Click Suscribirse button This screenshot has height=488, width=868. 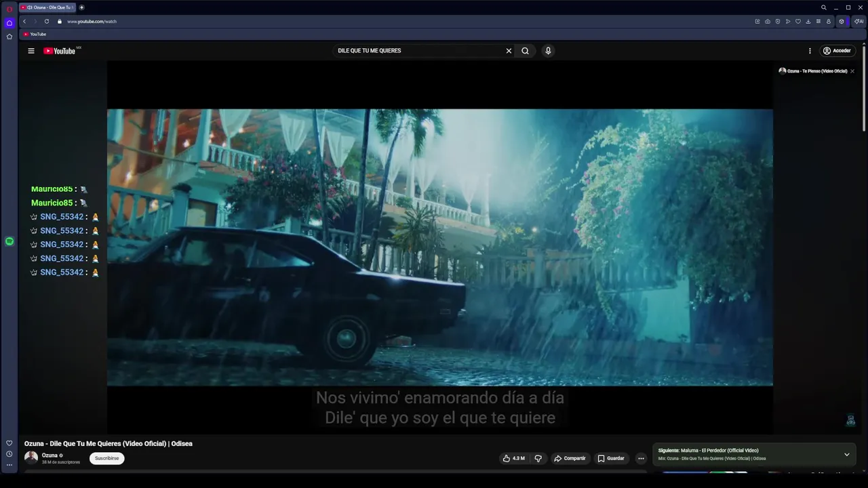coord(106,458)
